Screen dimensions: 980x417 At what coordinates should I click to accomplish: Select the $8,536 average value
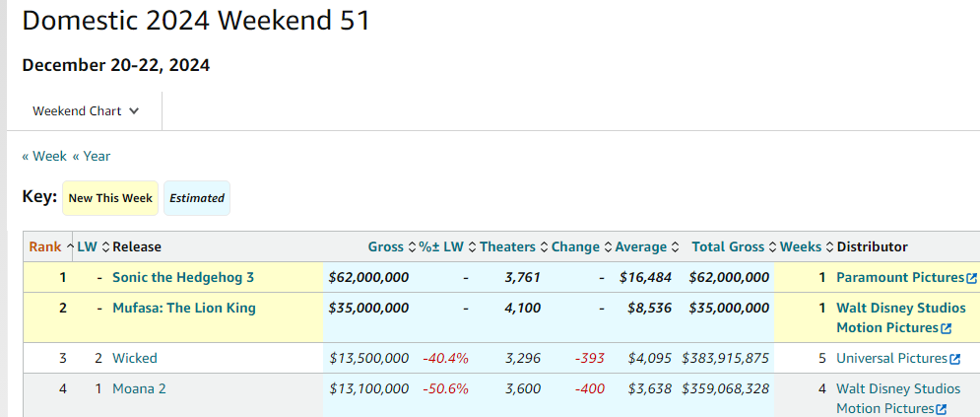649,309
